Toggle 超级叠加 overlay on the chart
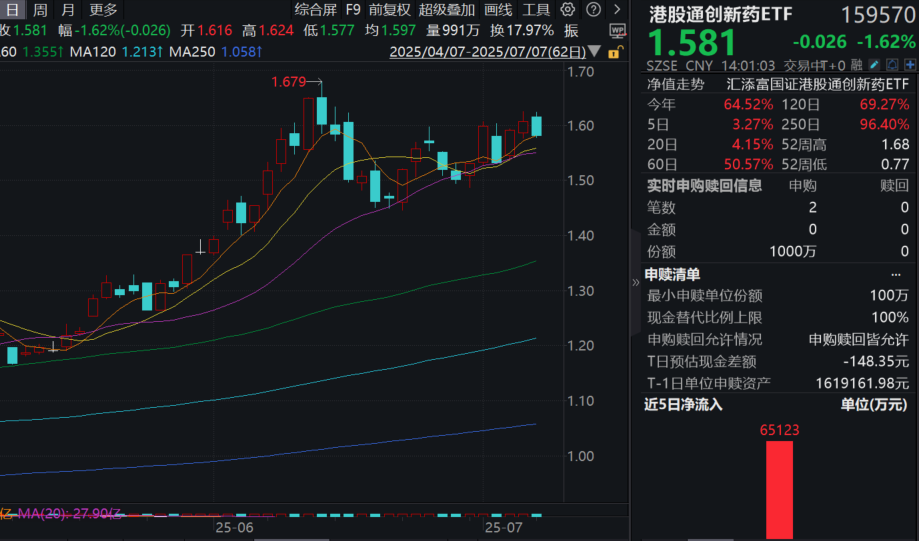The image size is (919, 541). coord(447,10)
